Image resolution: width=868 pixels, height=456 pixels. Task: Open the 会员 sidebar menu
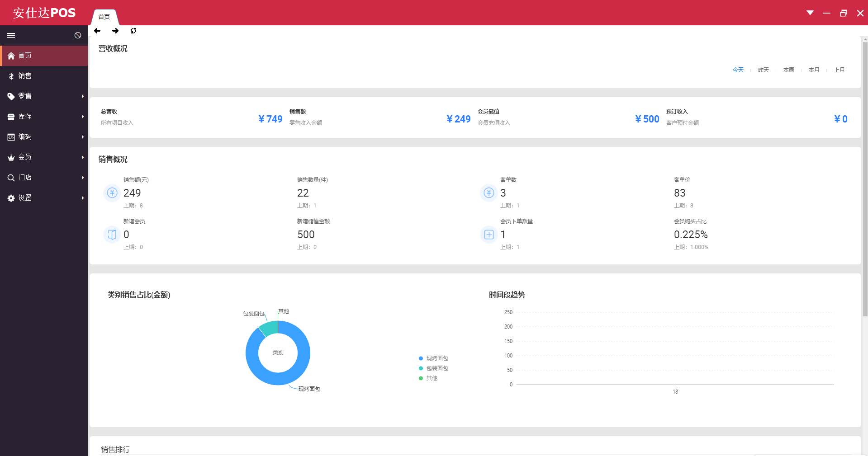(x=44, y=157)
